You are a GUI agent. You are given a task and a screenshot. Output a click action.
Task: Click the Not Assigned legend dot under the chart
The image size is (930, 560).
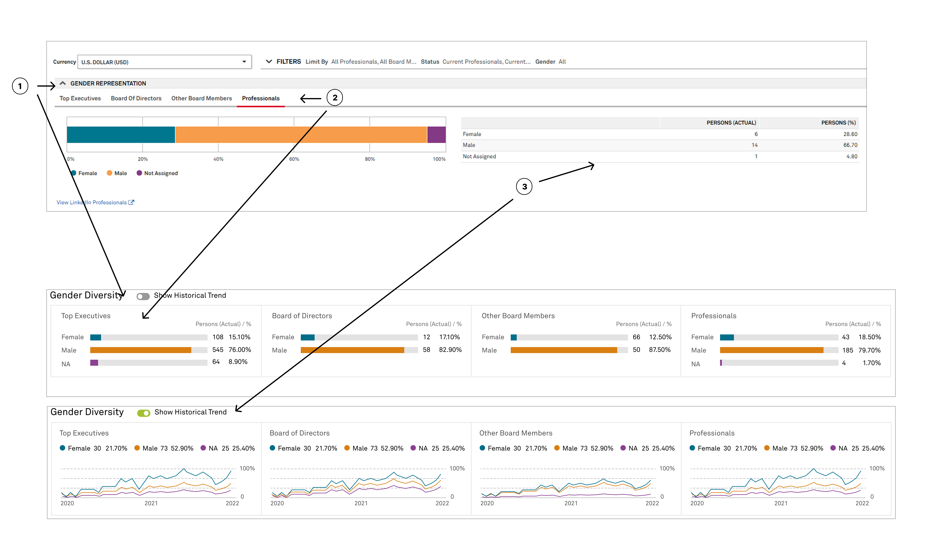[139, 173]
